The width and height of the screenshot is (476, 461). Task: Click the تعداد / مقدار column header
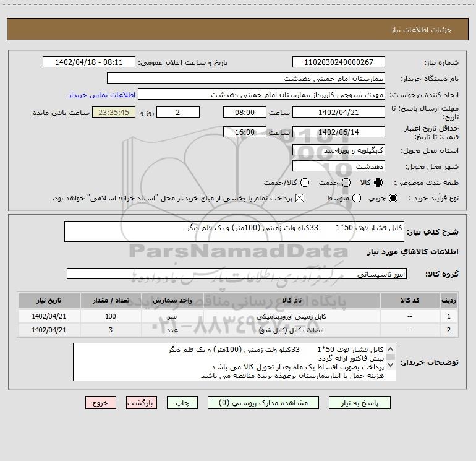coord(111,301)
